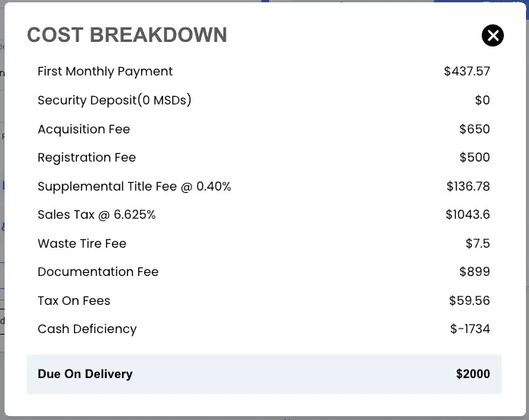
Task: Select Supplemental Title Fee @ 0.40% label
Action: 134,187
